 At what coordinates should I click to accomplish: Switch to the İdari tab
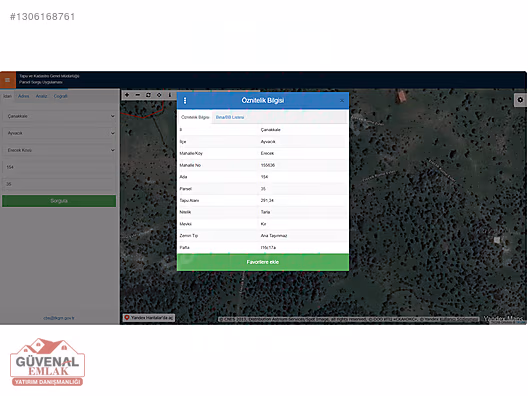7,96
